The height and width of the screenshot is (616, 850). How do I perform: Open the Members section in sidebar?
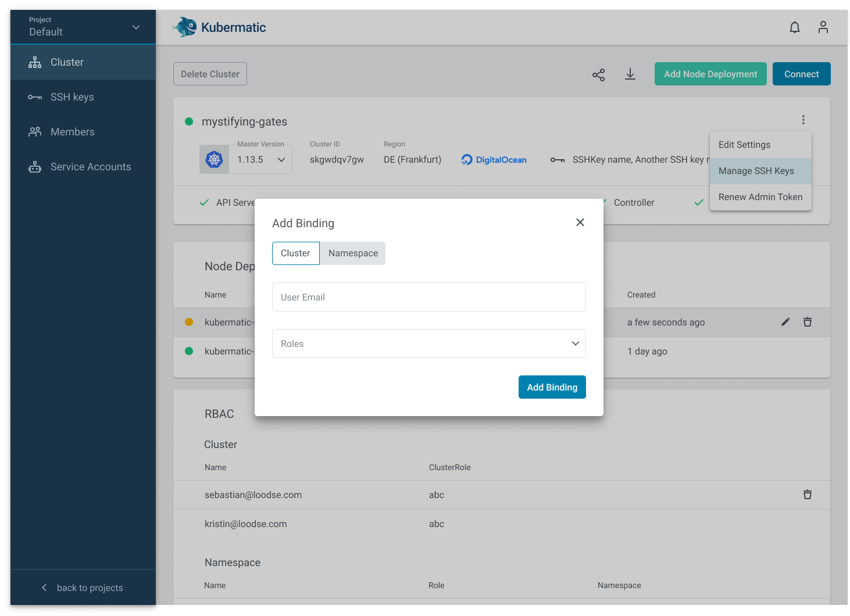tap(73, 131)
